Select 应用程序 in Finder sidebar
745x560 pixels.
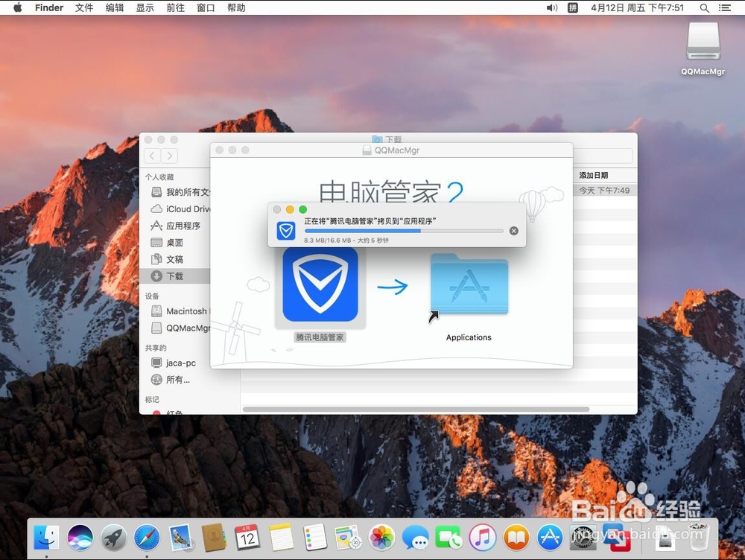point(177,226)
